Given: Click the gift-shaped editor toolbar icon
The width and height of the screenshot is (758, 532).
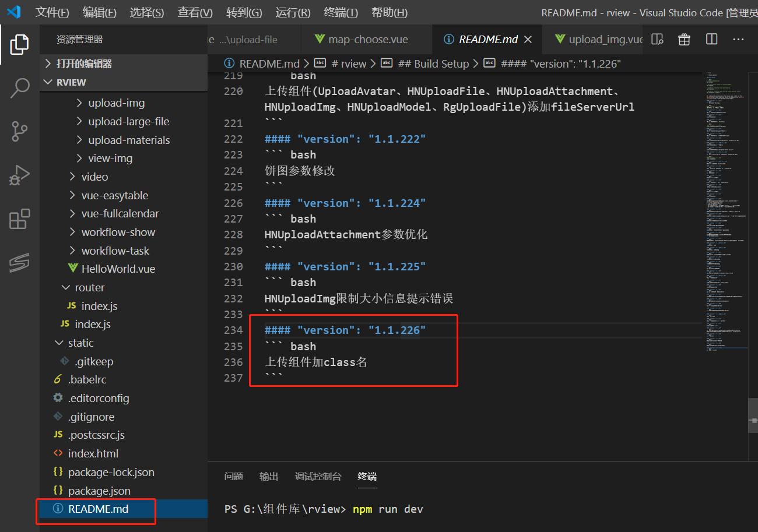Looking at the screenshot, I should [684, 39].
